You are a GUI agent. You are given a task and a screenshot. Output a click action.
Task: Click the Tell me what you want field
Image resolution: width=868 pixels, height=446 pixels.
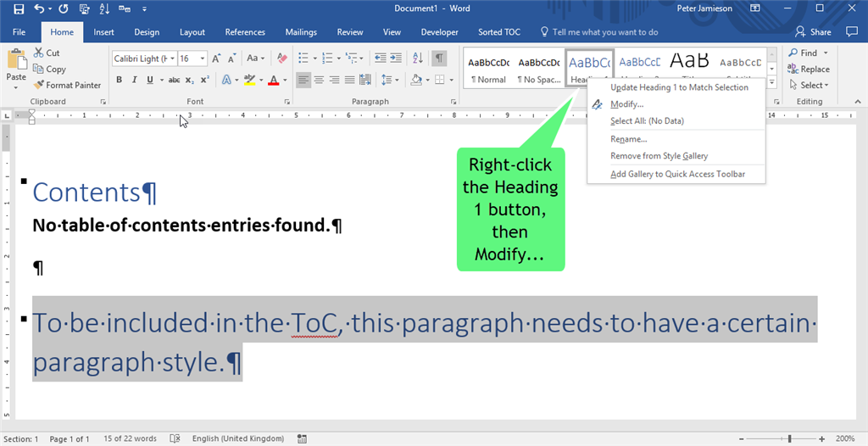[x=604, y=32]
